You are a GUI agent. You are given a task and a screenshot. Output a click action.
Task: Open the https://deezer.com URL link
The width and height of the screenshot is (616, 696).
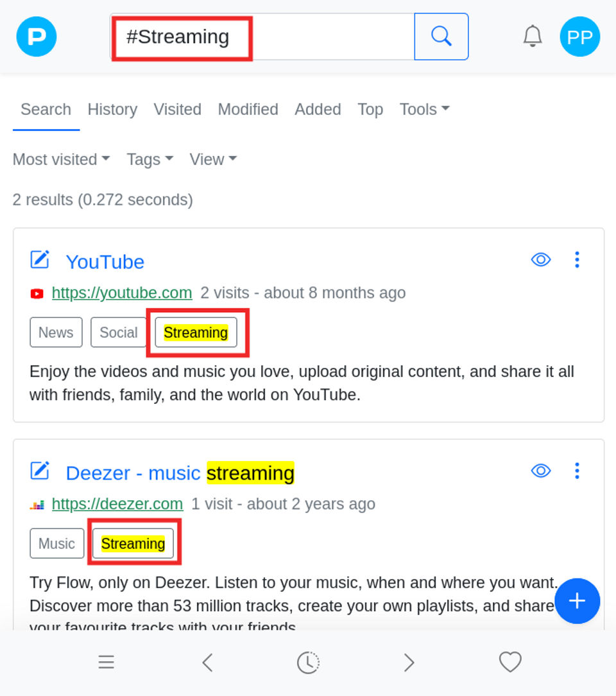[117, 504]
